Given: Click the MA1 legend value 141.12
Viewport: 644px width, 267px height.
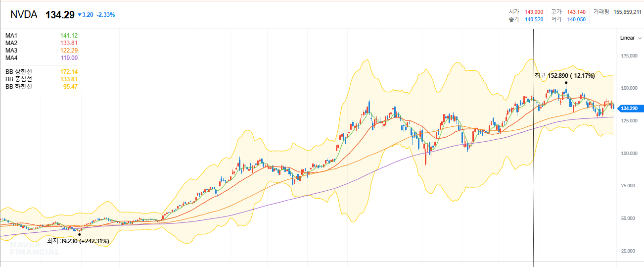Looking at the screenshot, I should pyautogui.click(x=69, y=36).
